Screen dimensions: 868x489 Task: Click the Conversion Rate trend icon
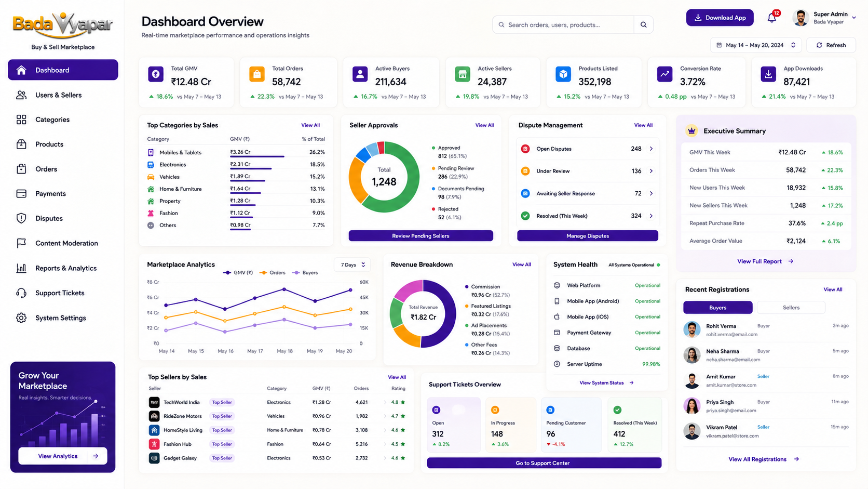click(664, 74)
